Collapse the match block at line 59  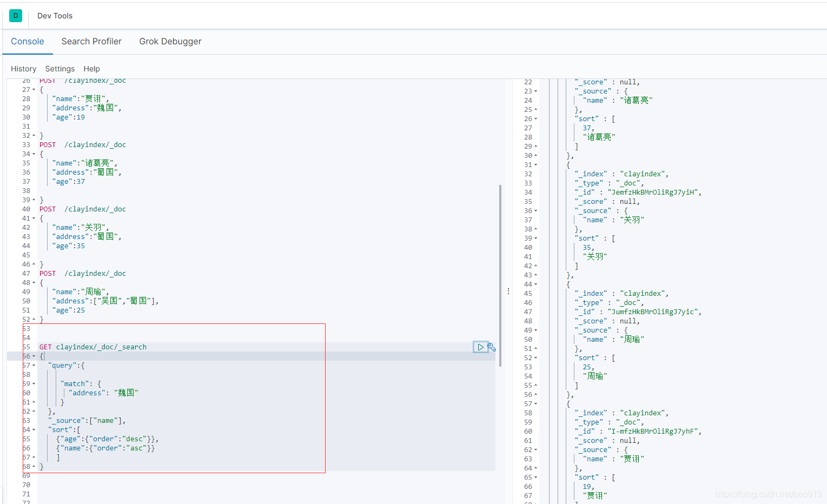tap(34, 384)
